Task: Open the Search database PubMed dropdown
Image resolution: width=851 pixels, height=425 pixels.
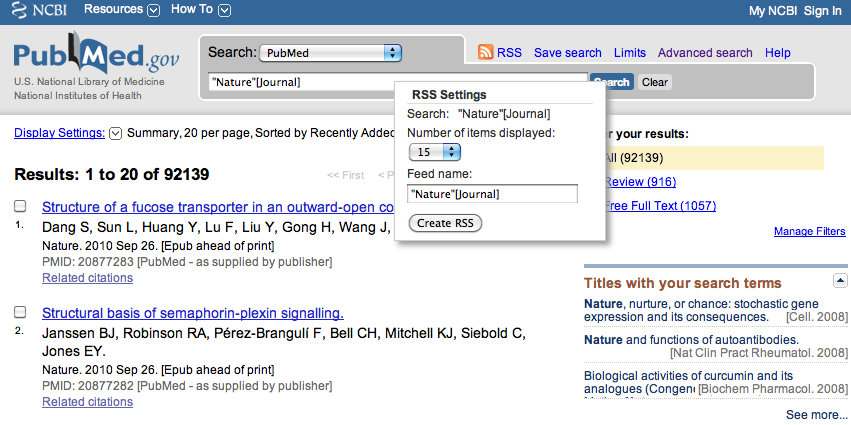Action: pyautogui.click(x=331, y=53)
